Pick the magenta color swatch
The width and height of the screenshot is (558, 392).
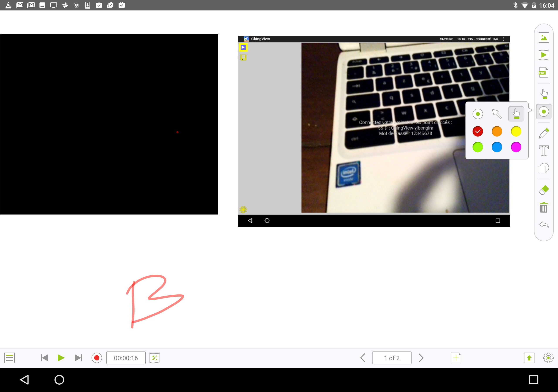pyautogui.click(x=516, y=147)
